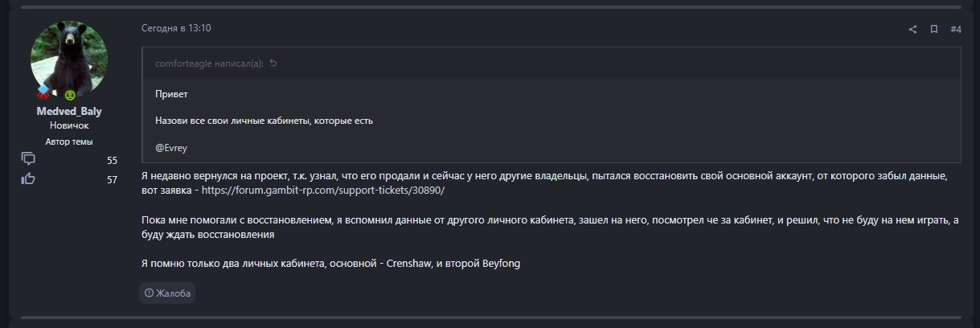Click the reactions count 57
This screenshot has width=980, height=328.
tap(112, 180)
